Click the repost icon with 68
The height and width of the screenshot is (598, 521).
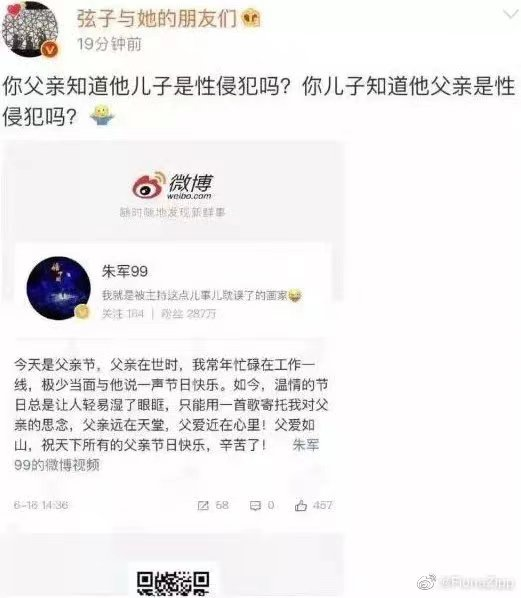203,506
